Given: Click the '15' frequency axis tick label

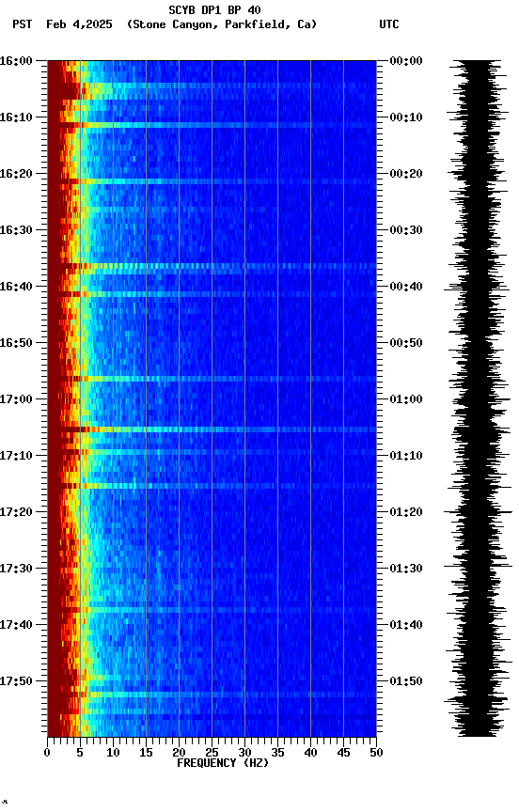Looking at the screenshot, I should 146,753.
